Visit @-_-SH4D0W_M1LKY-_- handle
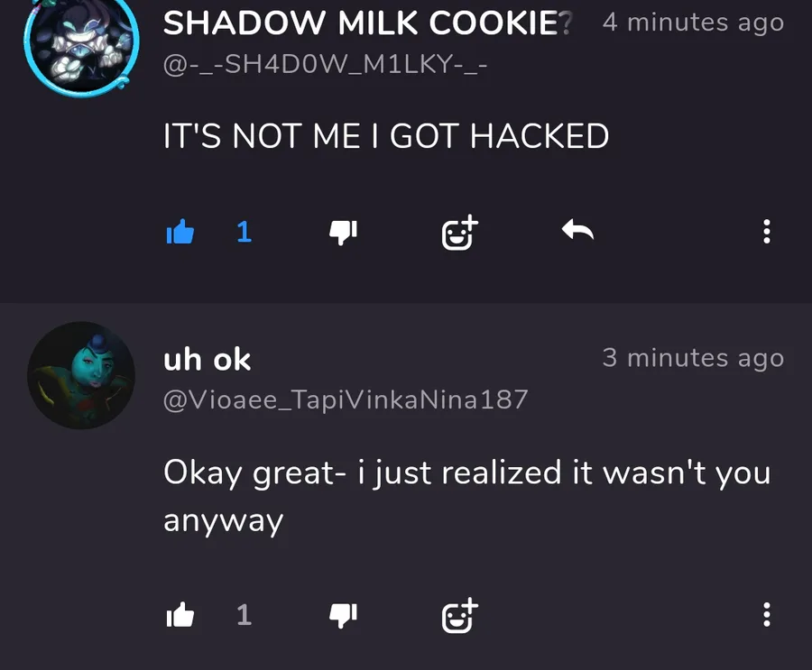The width and height of the screenshot is (812, 670). [325, 65]
